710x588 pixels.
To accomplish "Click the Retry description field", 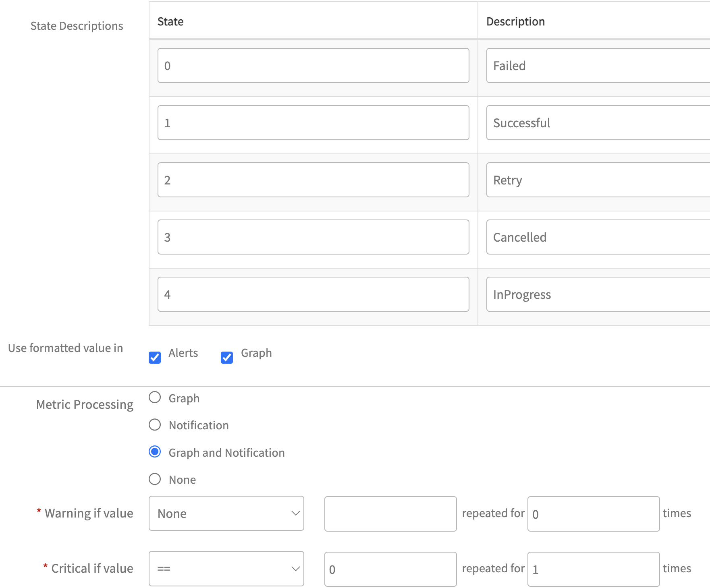I will (x=598, y=180).
